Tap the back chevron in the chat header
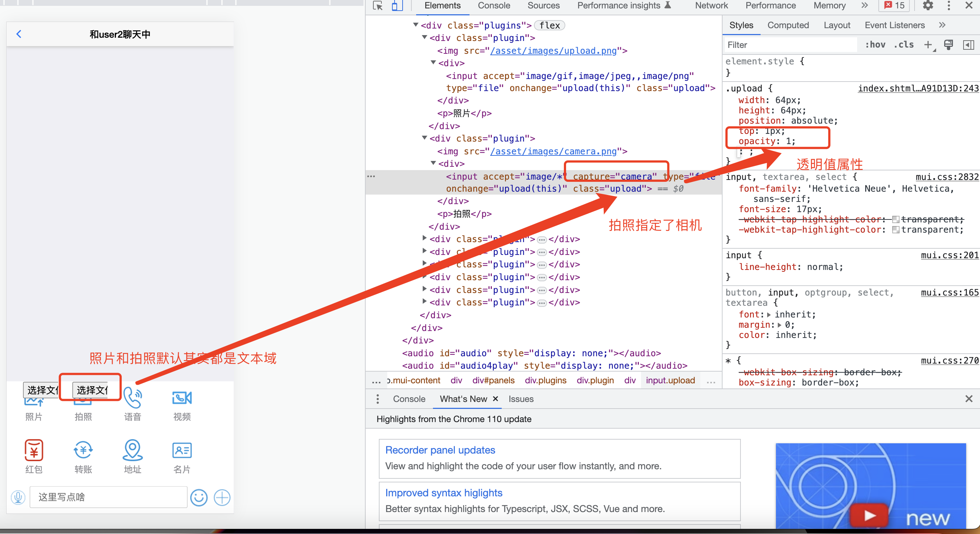This screenshot has width=980, height=534. (19, 34)
